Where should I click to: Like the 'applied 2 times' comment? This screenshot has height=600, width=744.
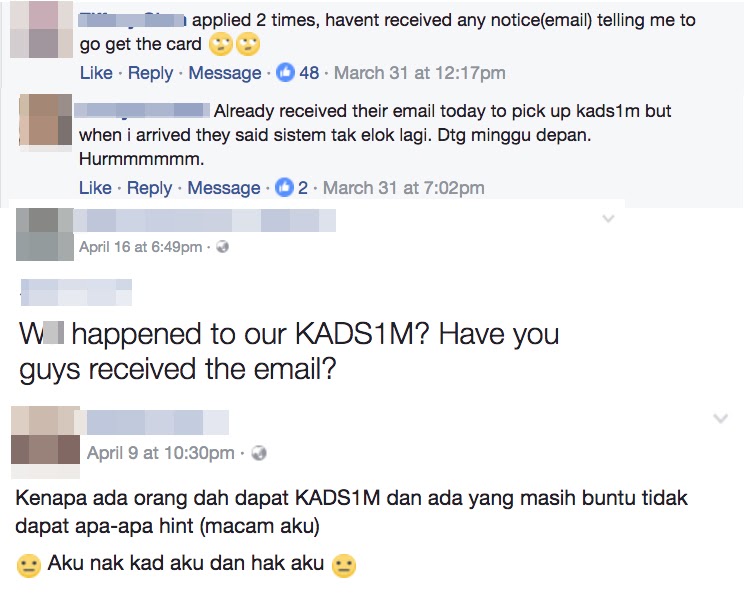96,73
